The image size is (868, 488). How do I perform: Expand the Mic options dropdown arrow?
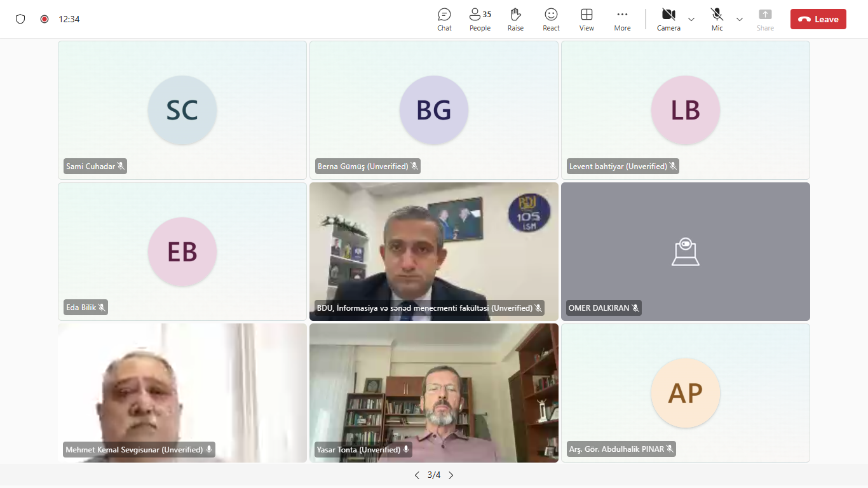[x=740, y=19]
